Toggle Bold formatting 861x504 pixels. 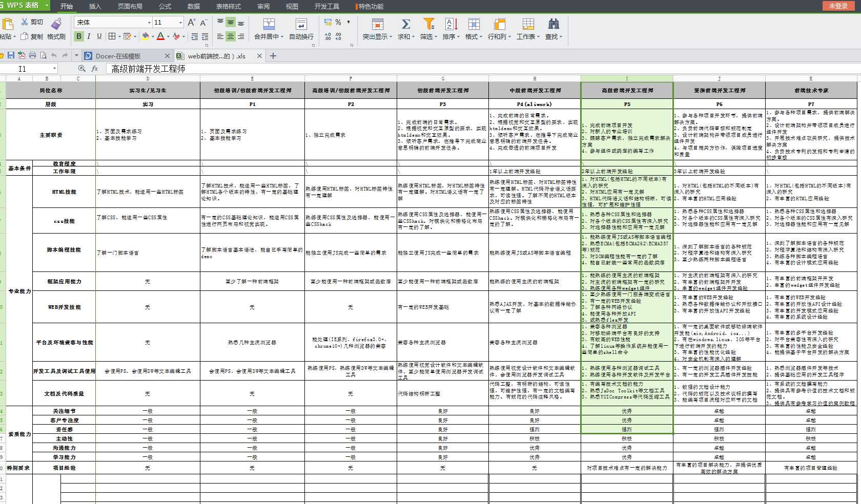[x=79, y=36]
